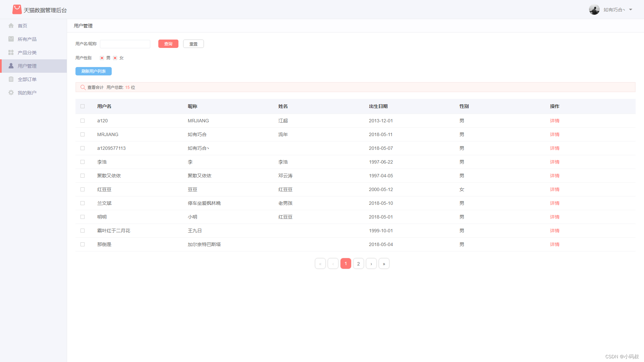The width and height of the screenshot is (644, 362).
Task: Click the 产品分类 category grid icon
Action: [11, 53]
